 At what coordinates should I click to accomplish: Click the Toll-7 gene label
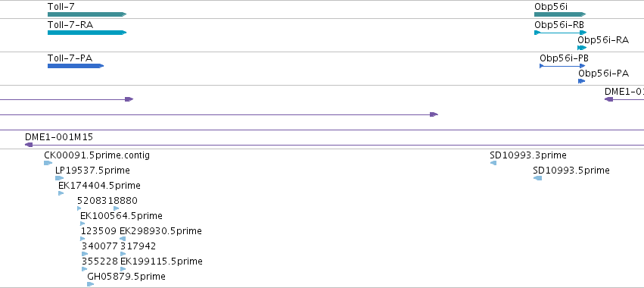[61, 7]
